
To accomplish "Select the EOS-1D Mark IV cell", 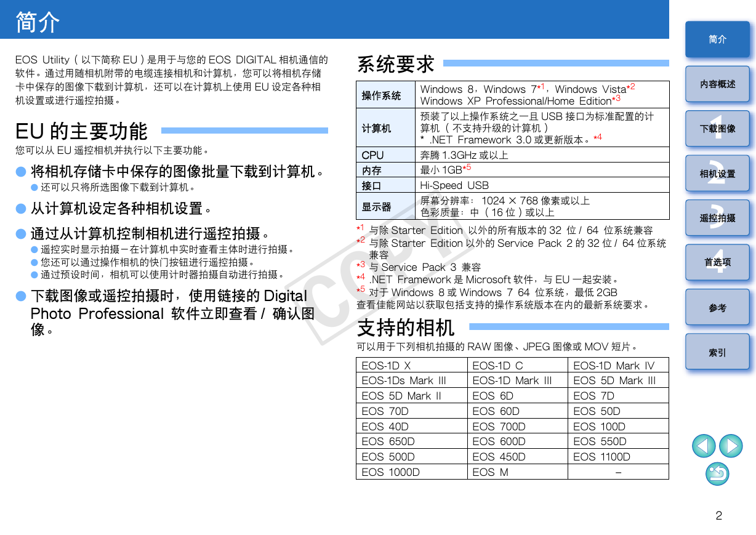I will 618,366.
